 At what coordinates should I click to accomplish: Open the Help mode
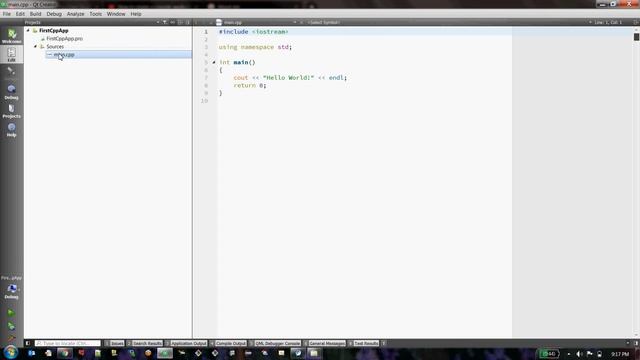click(x=11, y=129)
